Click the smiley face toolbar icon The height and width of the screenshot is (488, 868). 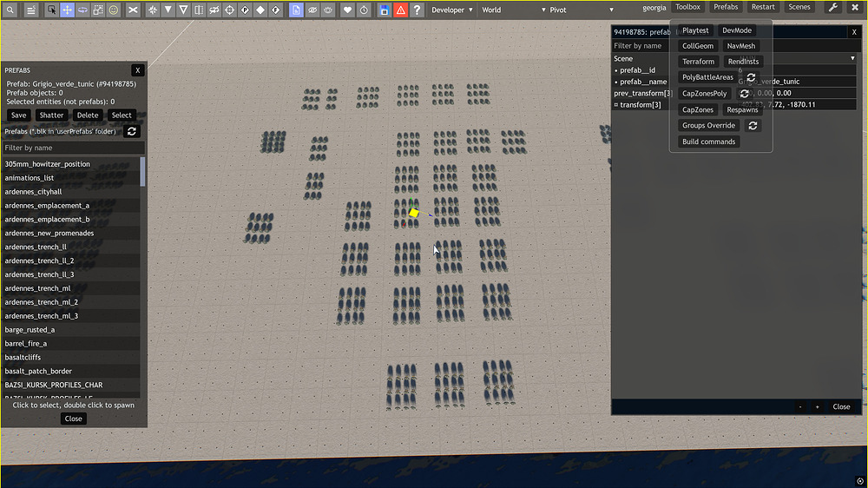coord(114,10)
